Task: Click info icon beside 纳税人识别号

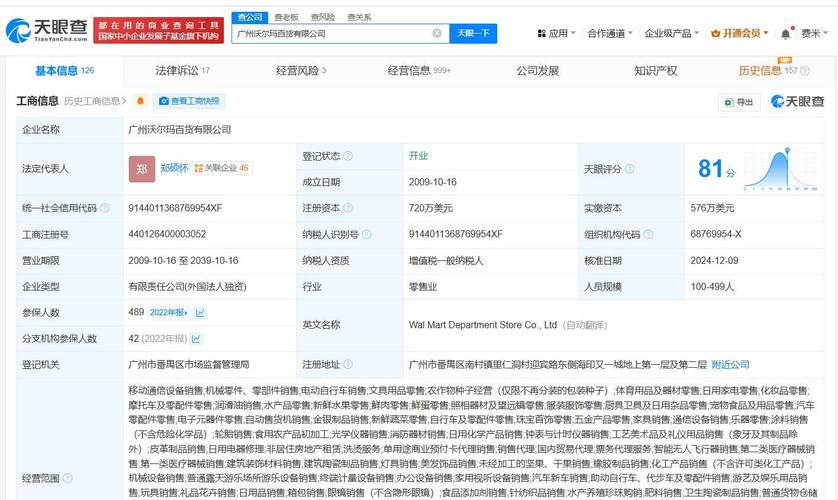Action: (367, 234)
